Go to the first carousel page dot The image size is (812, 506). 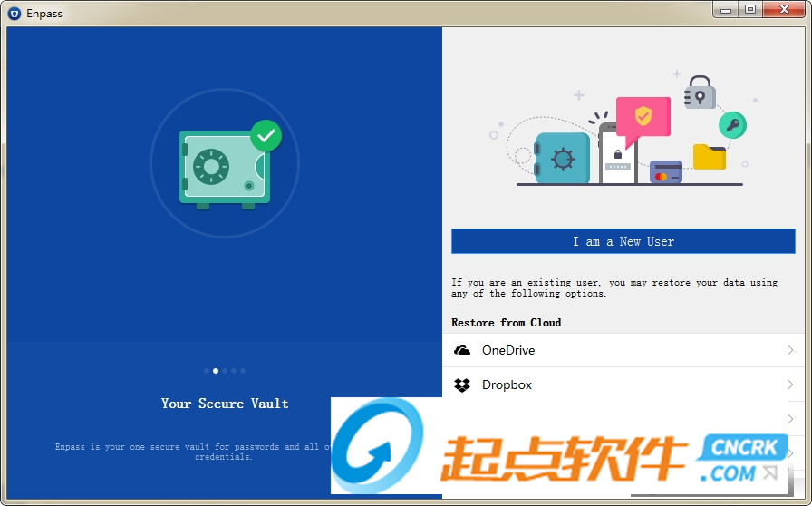(x=207, y=371)
